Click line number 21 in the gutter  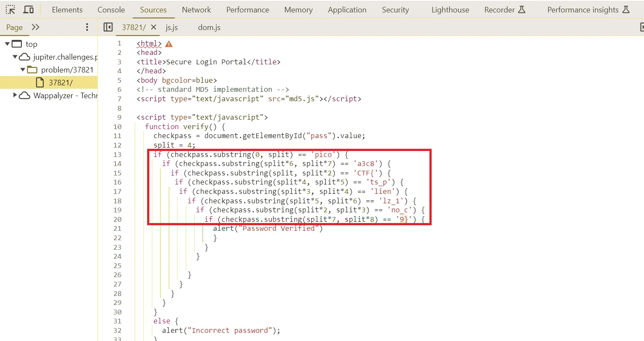click(117, 228)
